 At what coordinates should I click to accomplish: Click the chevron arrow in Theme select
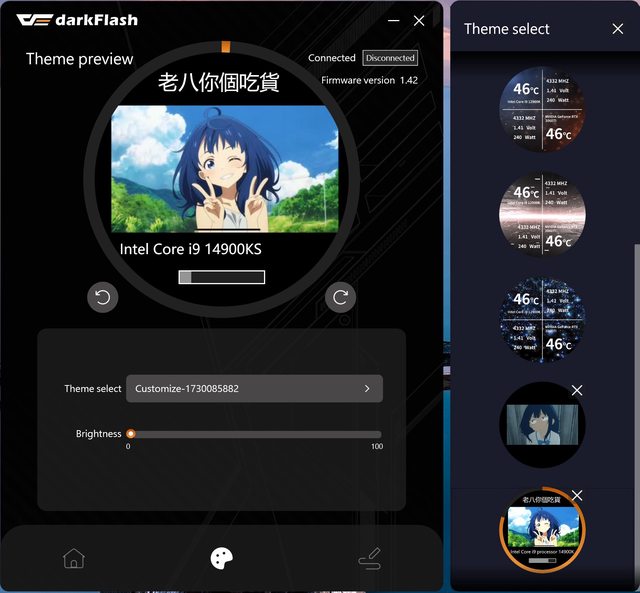(x=367, y=388)
